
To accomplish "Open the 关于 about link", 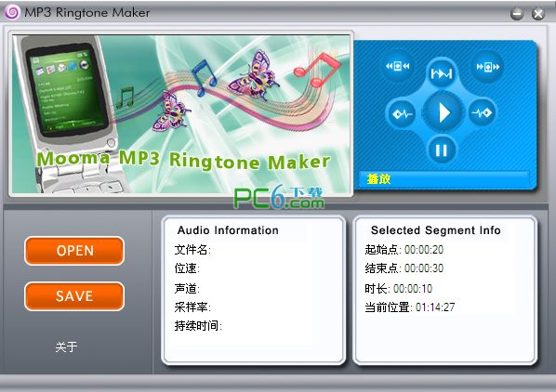I will point(66,346).
